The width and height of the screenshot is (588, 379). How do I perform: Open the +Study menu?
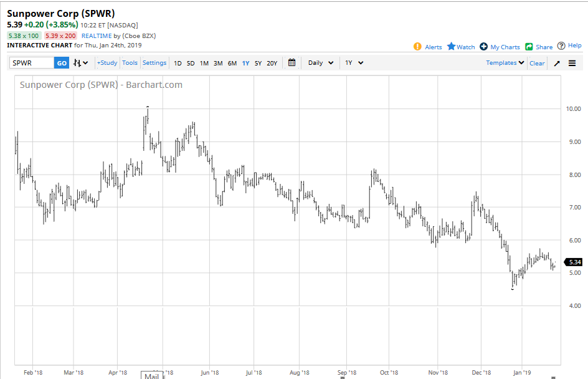(x=107, y=63)
